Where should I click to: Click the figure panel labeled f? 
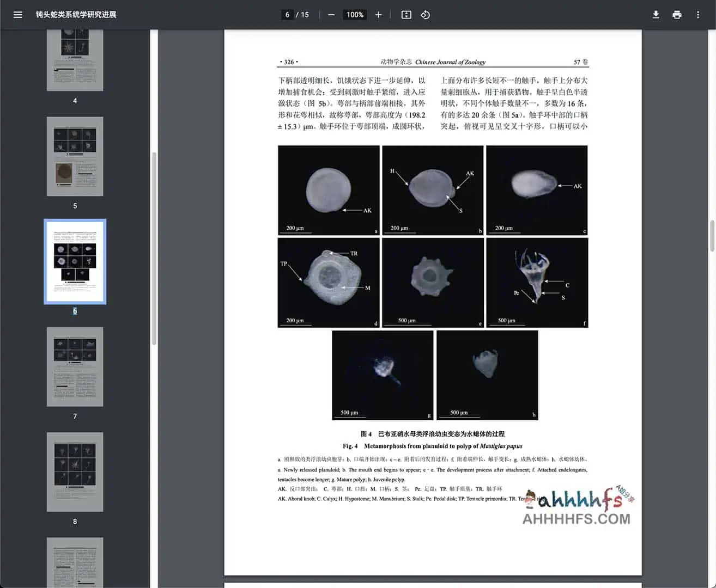tap(537, 283)
